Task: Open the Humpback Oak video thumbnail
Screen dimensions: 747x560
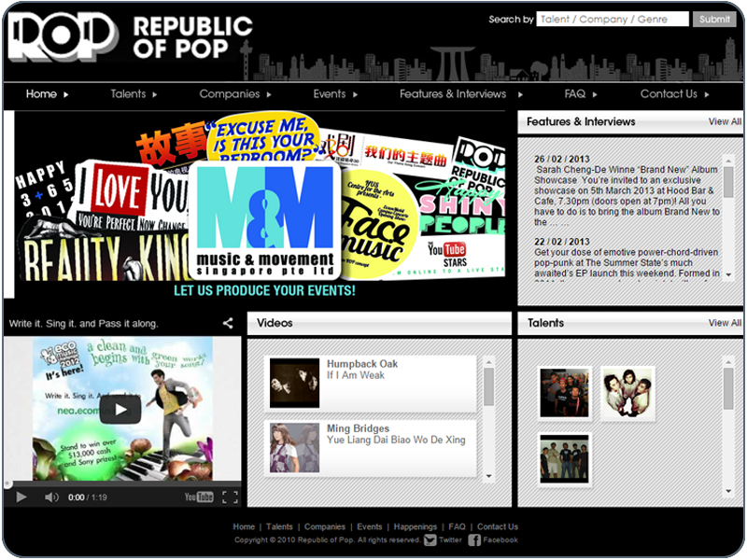Action: coord(294,384)
